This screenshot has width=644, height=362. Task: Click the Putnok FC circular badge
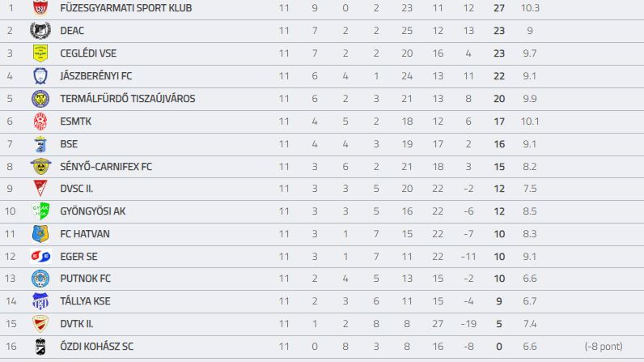(x=40, y=278)
